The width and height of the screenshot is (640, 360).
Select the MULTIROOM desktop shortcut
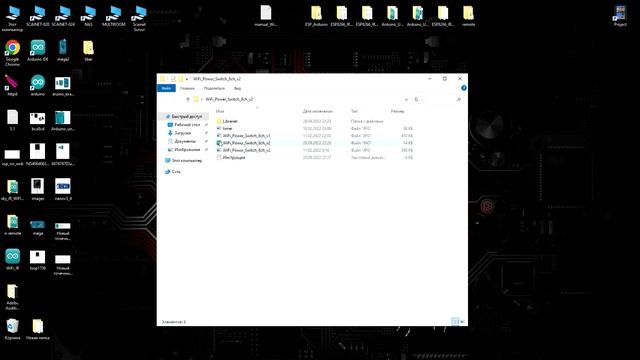click(114, 16)
